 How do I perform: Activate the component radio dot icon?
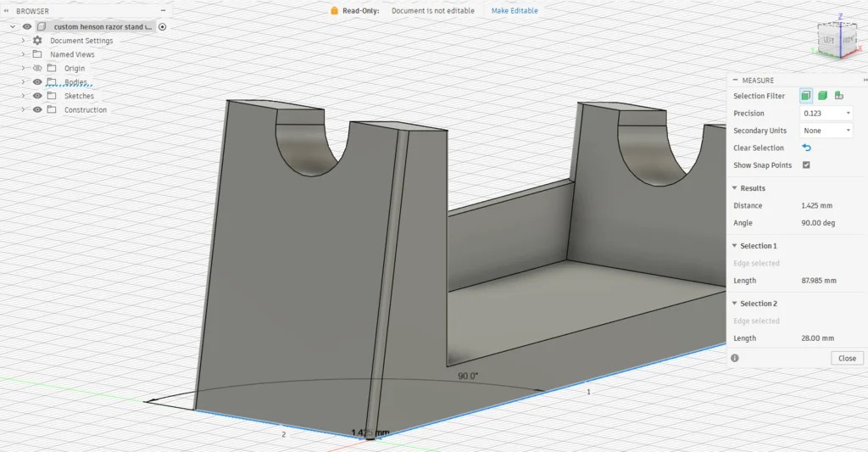pyautogui.click(x=163, y=27)
